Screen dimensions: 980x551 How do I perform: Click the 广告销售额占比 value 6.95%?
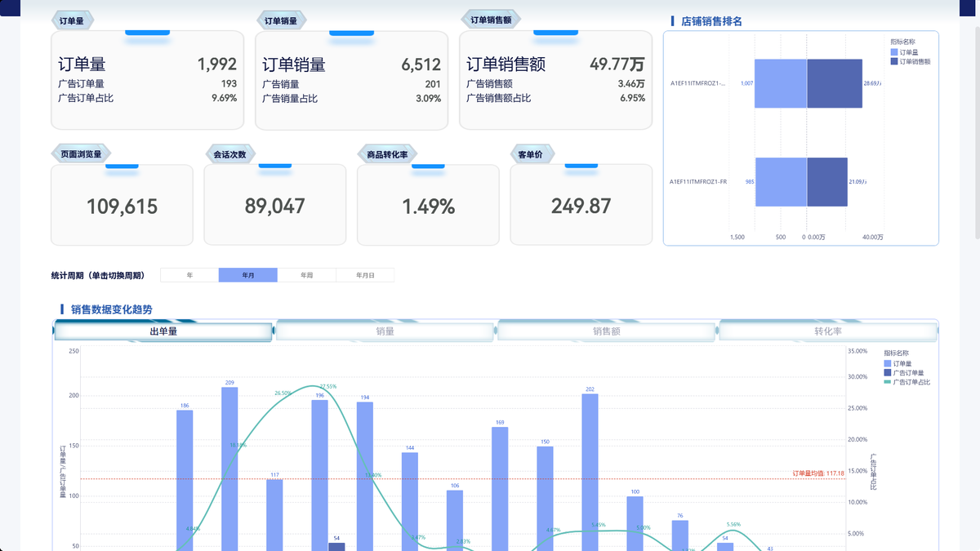pos(632,98)
